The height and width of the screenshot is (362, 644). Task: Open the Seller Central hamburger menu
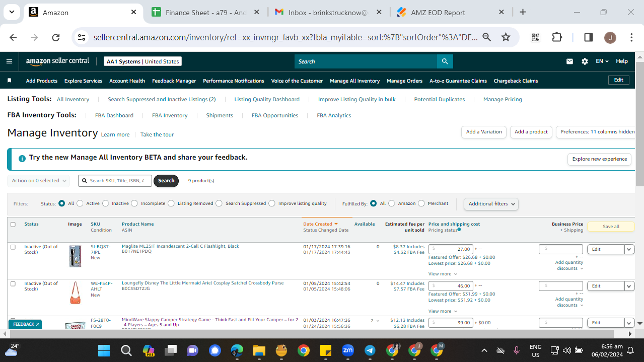tap(9, 61)
